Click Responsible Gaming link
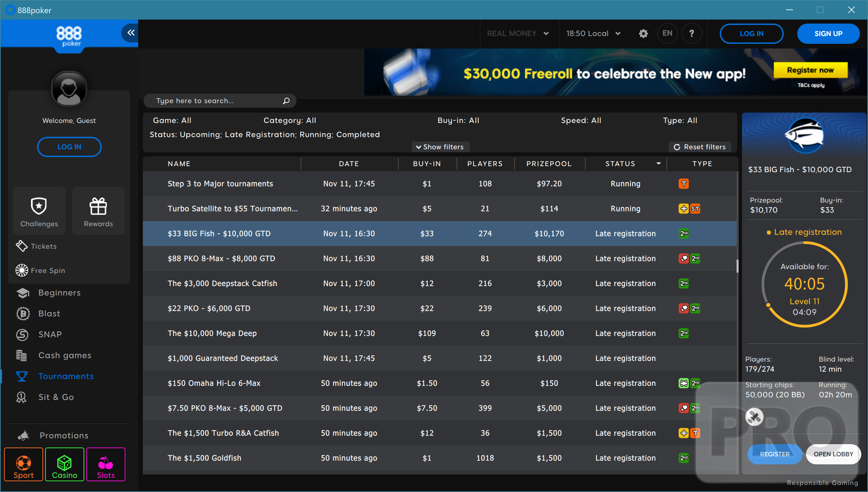This screenshot has width=868, height=492. 823,483
